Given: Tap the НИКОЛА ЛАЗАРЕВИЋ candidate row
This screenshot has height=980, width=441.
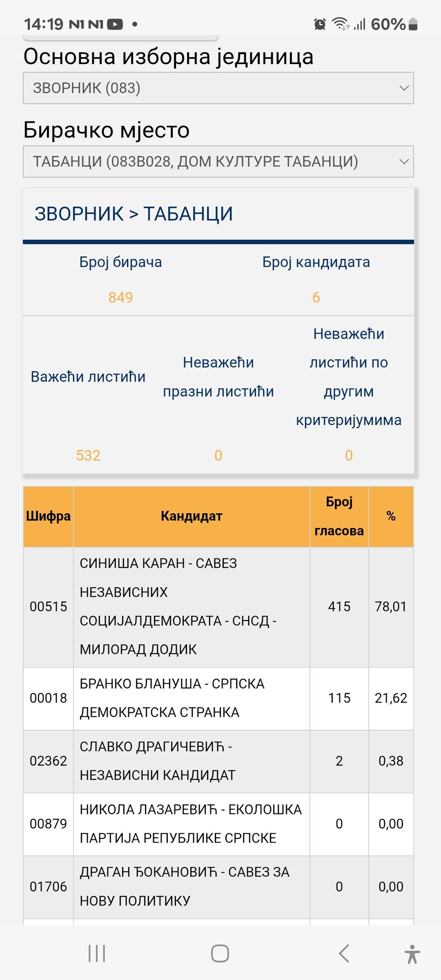Looking at the screenshot, I should pyautogui.click(x=191, y=824).
